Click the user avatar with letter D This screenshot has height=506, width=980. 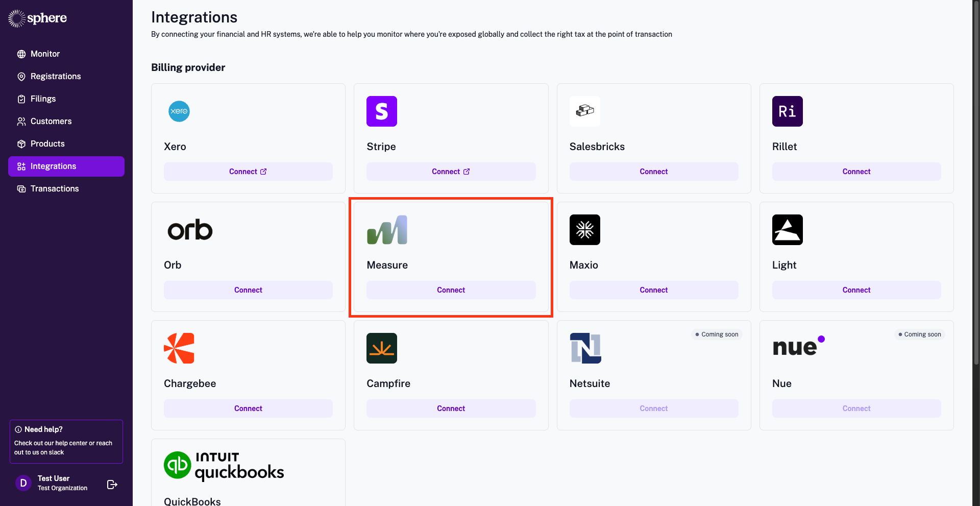(23, 483)
